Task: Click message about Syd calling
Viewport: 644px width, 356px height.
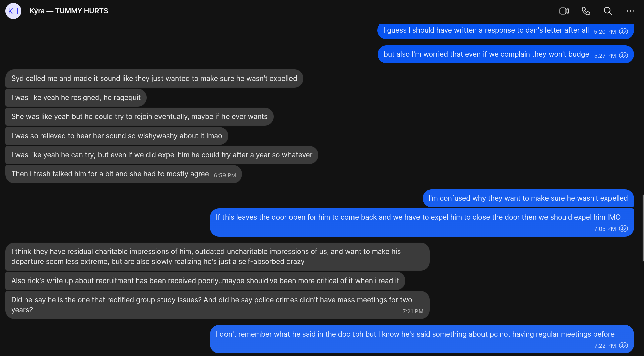Action: (x=154, y=79)
